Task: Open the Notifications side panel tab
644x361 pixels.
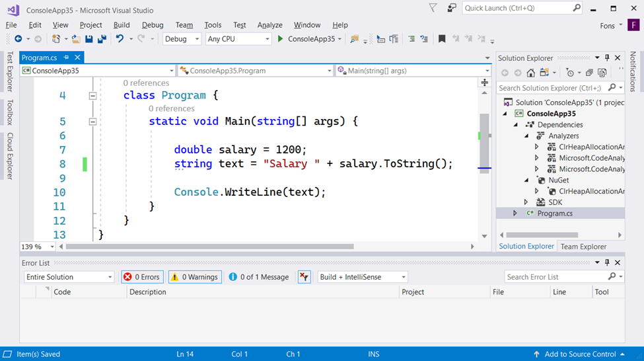Action: click(633, 71)
